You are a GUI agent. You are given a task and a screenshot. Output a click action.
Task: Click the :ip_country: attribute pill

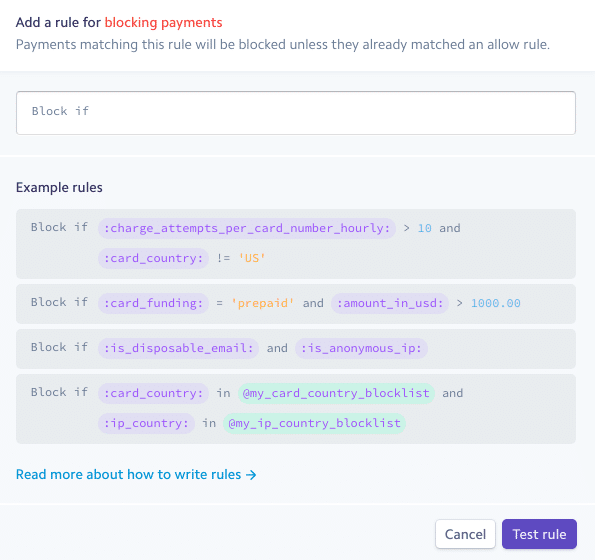146,423
